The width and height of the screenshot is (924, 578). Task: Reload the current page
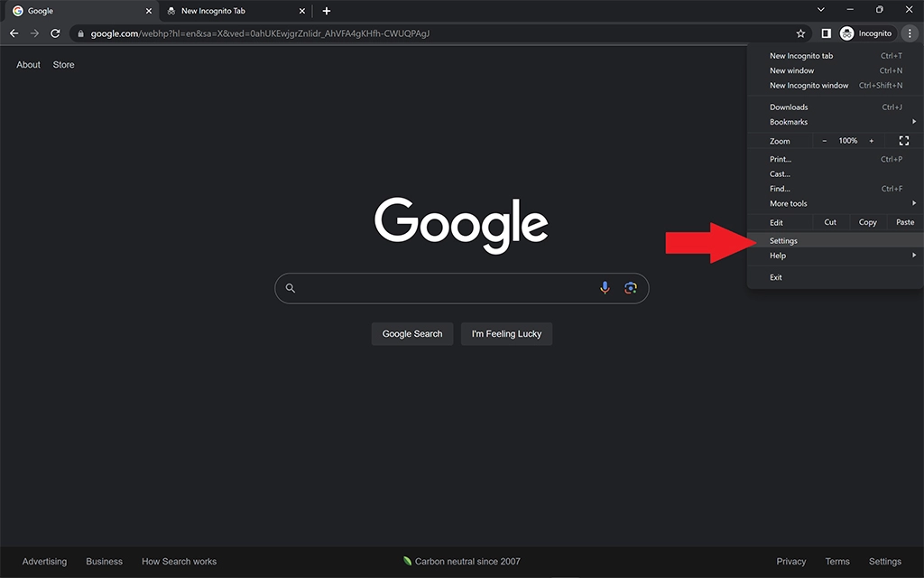[55, 33]
